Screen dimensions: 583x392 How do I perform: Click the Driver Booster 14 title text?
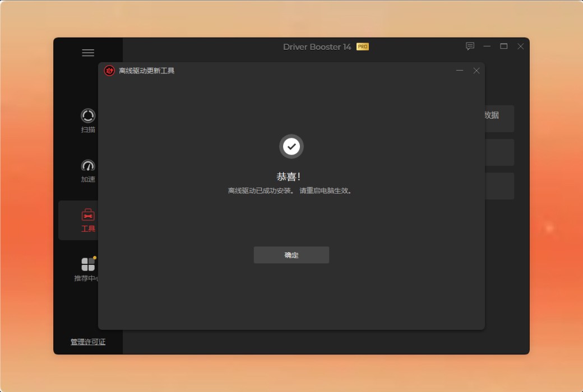point(317,47)
